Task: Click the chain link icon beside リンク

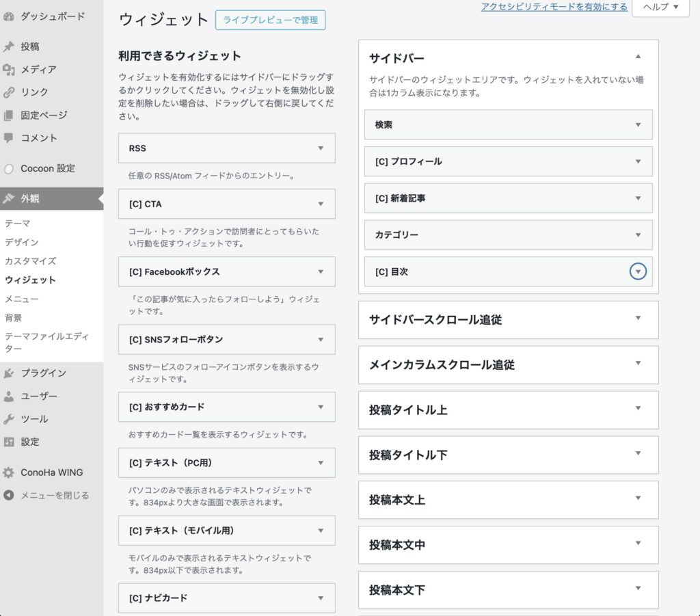Action: 9,92
